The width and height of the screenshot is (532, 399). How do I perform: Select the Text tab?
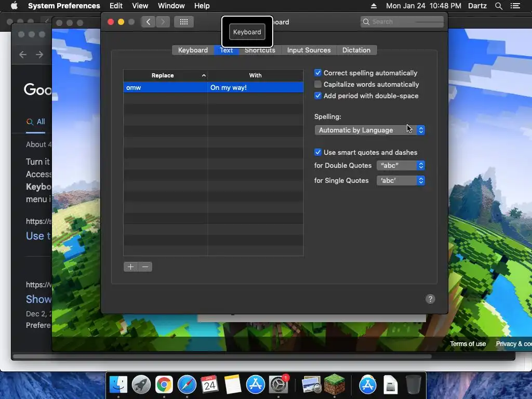[x=227, y=50]
